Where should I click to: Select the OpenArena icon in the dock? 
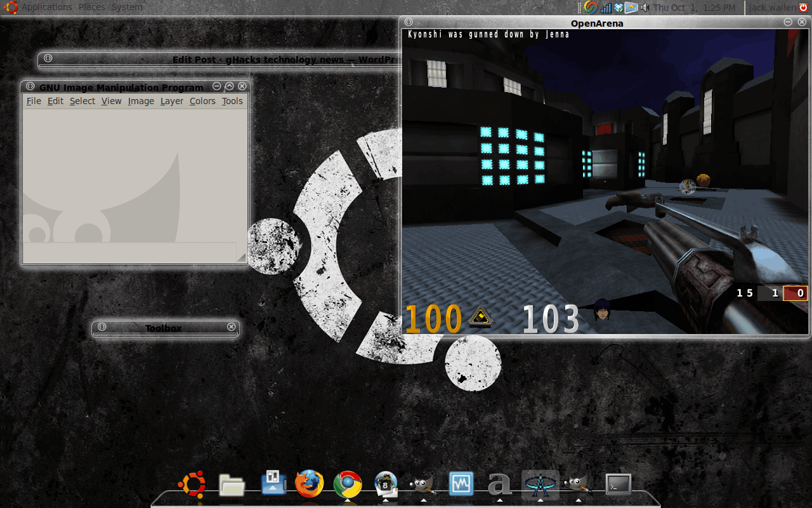coord(540,485)
